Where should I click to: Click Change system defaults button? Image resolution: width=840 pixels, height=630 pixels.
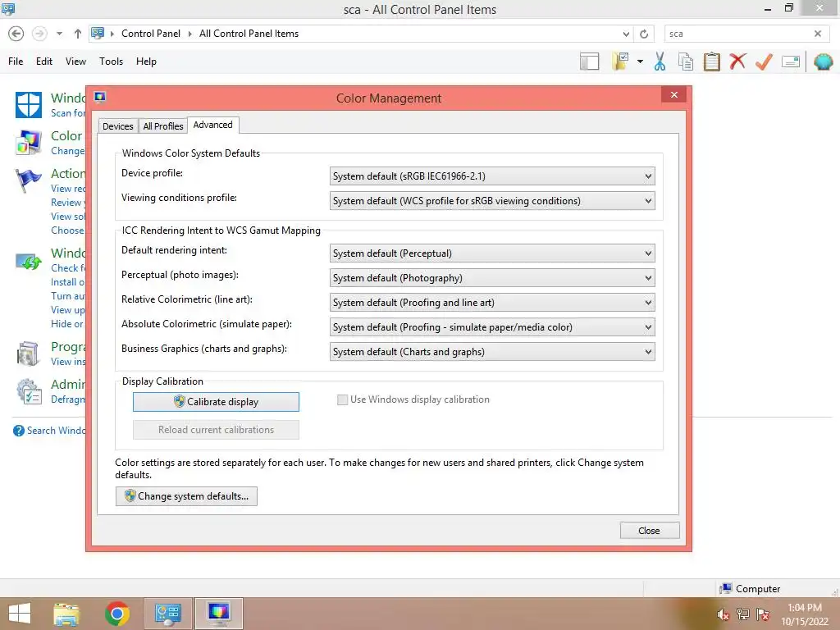pos(186,496)
